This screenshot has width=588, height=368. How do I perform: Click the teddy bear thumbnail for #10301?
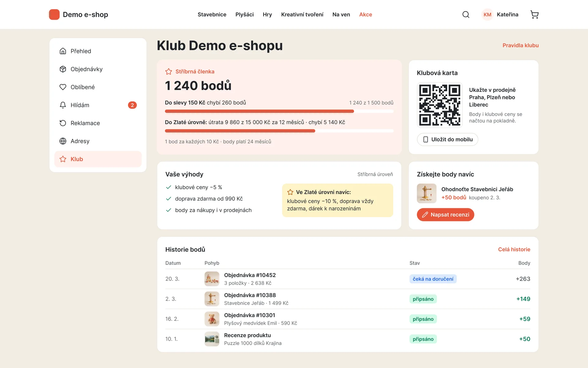pos(212,319)
